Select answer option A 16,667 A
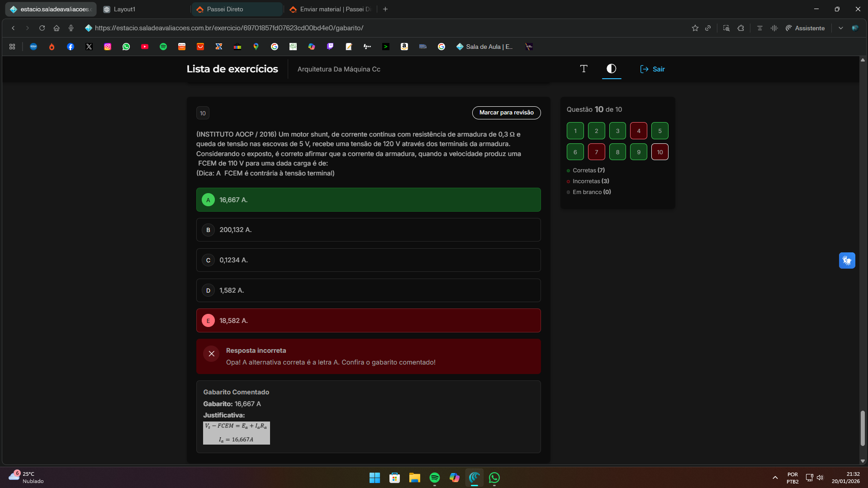 (x=368, y=200)
